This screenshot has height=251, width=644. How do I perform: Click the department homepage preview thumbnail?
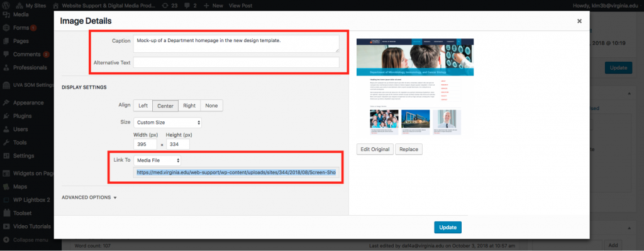(x=415, y=87)
